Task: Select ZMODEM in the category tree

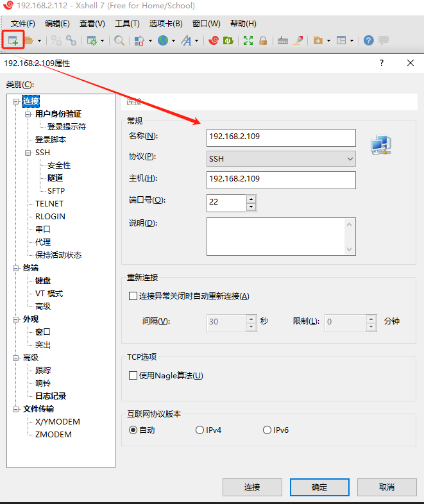Action: (53, 435)
